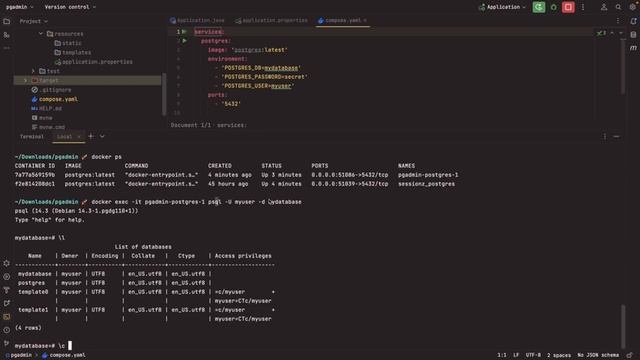Open more run actions vertical dots

pyautogui.click(x=583, y=7)
